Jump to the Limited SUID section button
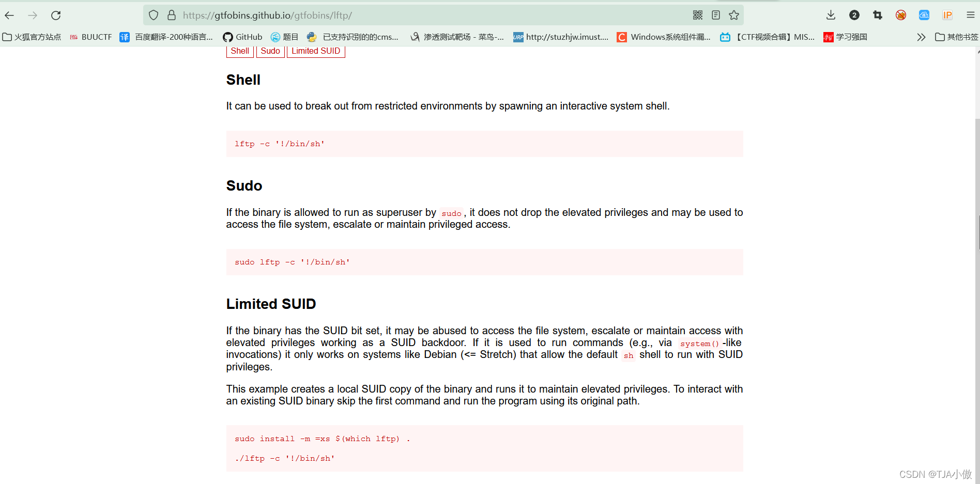The height and width of the screenshot is (484, 980). tap(316, 51)
